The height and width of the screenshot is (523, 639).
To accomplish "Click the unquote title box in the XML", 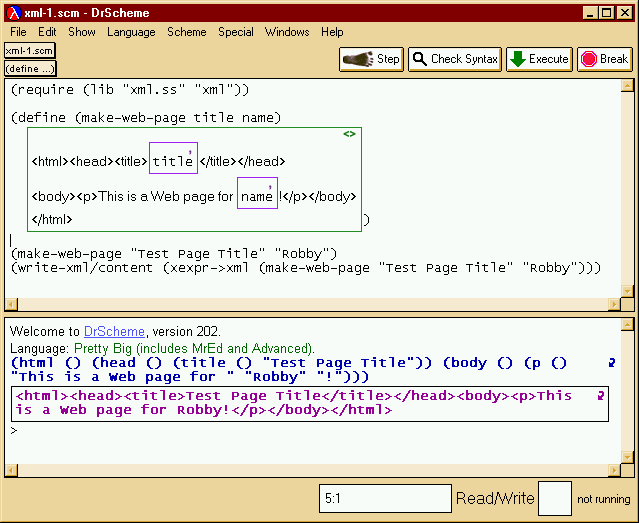I will pos(173,158).
